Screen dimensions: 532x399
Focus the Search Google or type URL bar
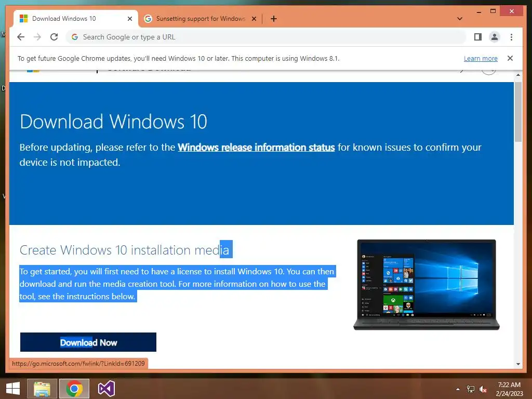(x=267, y=37)
